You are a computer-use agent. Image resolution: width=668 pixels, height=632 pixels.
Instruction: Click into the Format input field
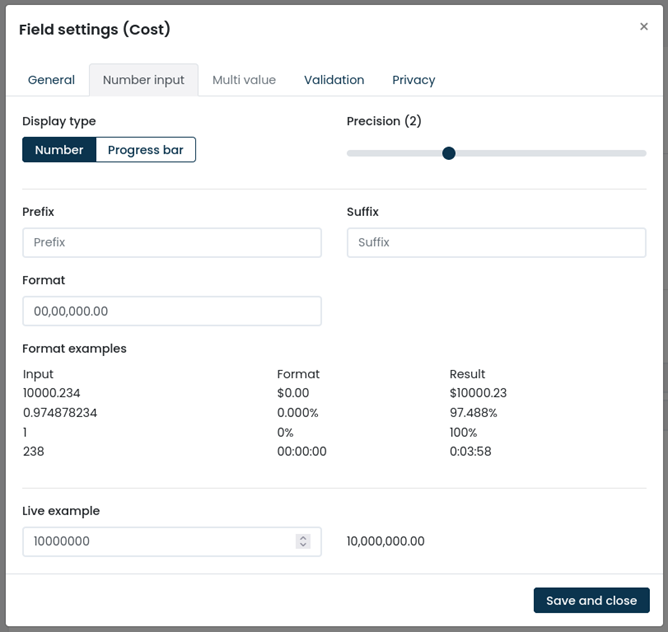[172, 311]
